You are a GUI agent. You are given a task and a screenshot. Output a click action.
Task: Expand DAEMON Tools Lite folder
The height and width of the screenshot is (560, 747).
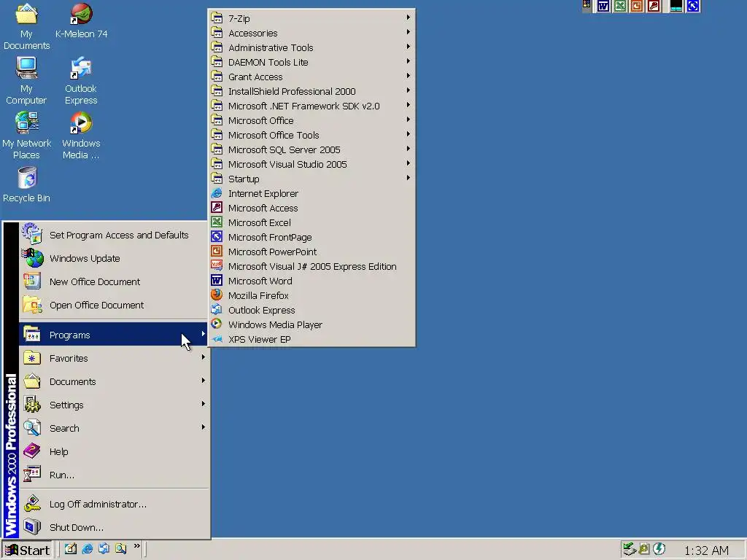point(311,62)
